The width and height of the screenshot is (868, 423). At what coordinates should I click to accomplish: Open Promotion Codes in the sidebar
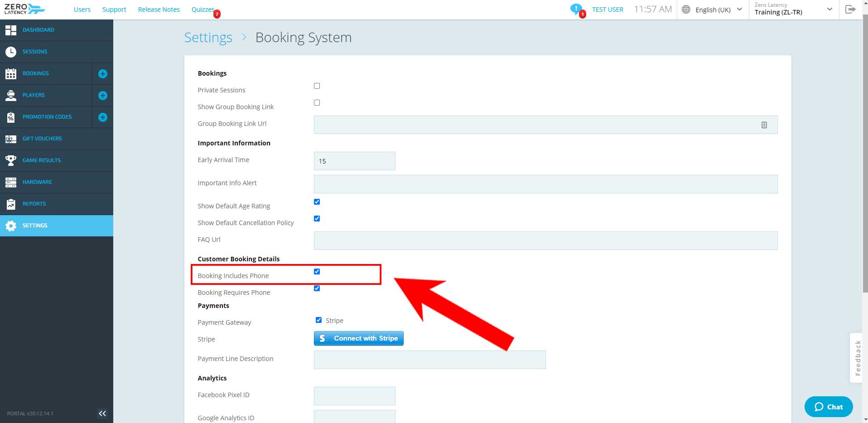(47, 117)
